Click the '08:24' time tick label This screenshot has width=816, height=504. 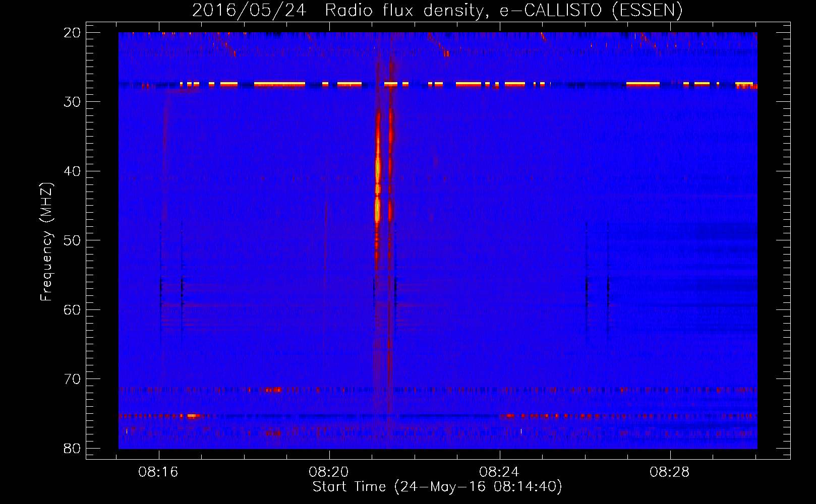(x=499, y=472)
